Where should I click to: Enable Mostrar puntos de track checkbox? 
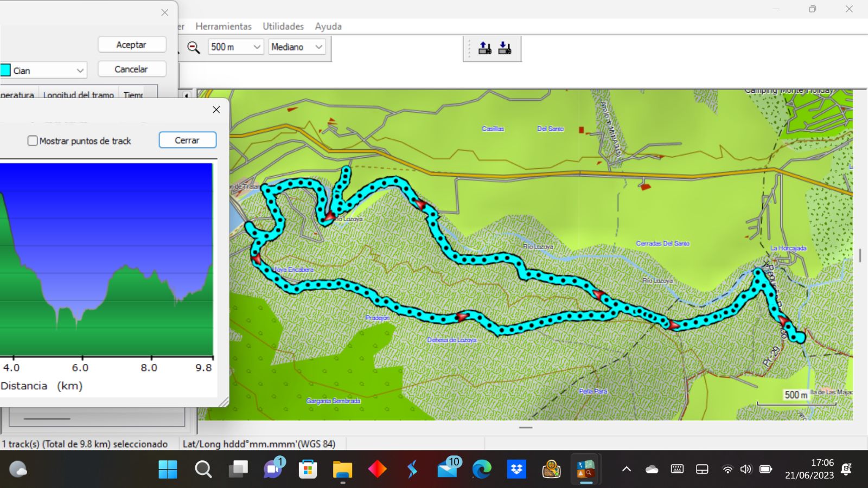33,141
